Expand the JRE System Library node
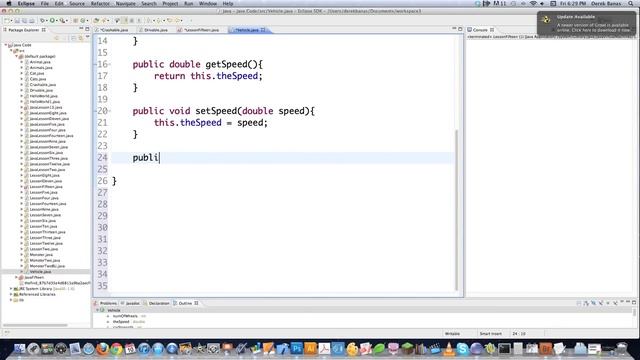640x360 pixels. pyautogui.click(x=11, y=289)
